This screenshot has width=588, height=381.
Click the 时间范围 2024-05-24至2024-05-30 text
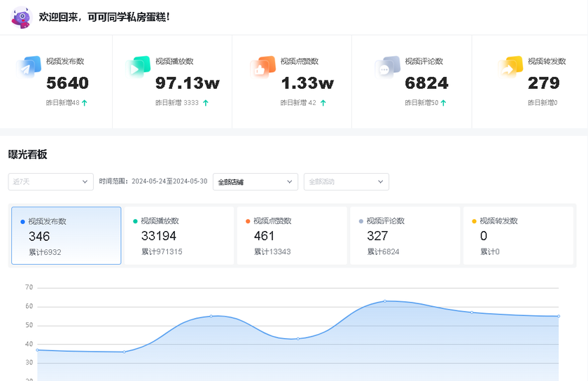(x=153, y=182)
